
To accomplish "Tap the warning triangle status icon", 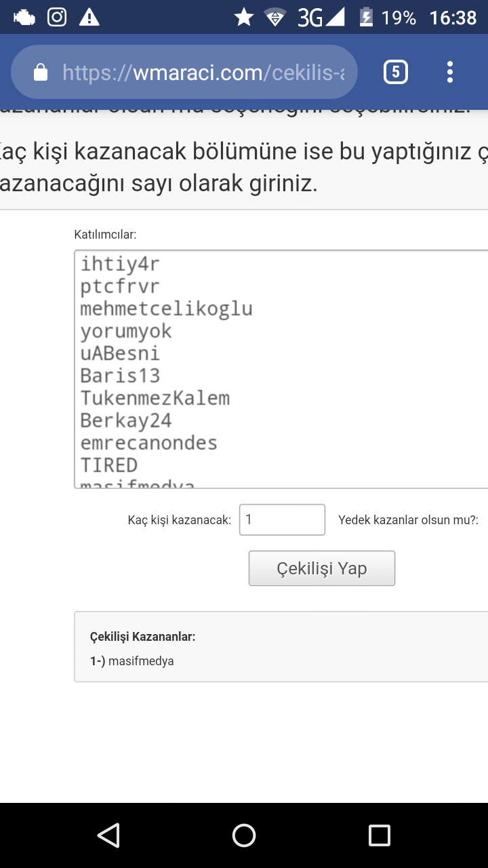I will click(89, 17).
